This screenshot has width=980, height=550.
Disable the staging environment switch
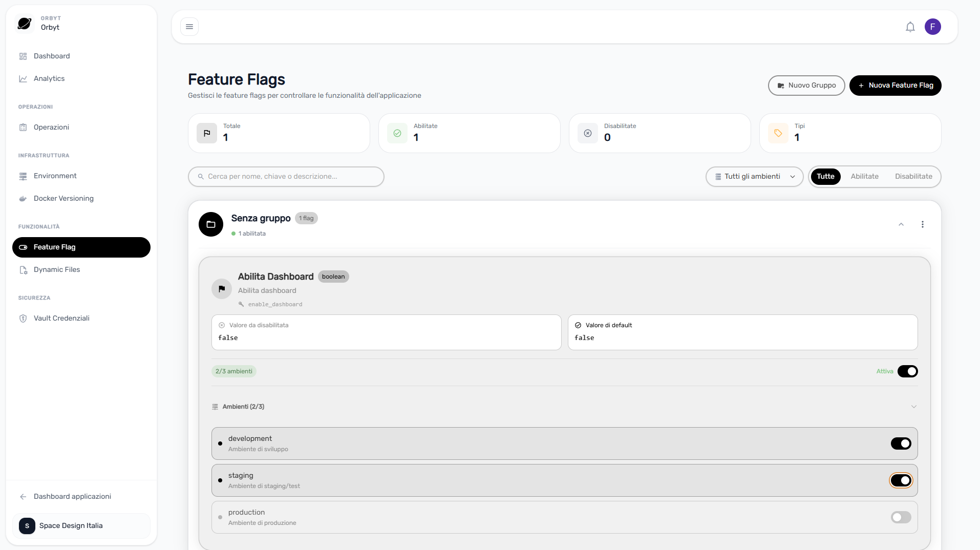[x=901, y=480]
